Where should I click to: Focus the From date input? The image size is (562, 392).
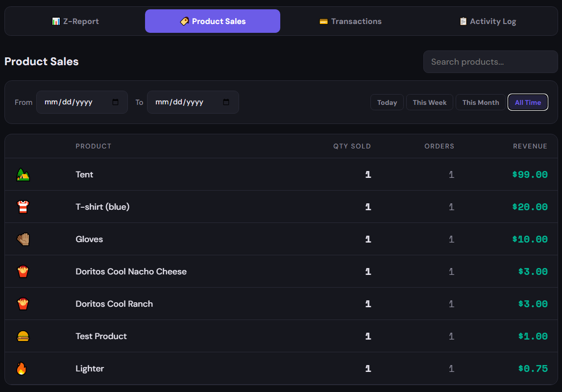[x=82, y=102]
